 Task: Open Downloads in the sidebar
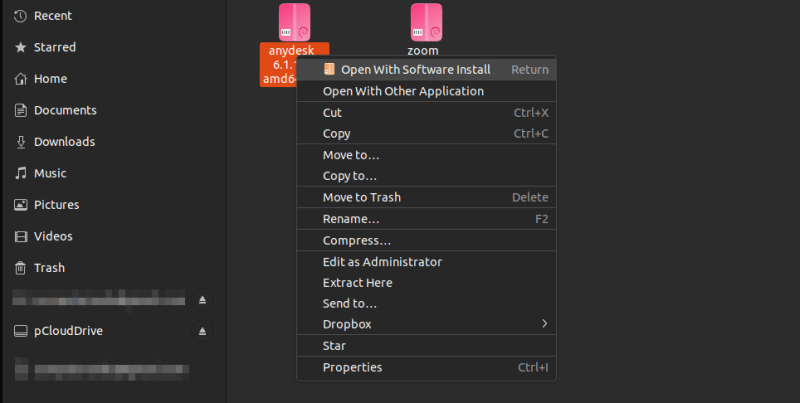pyautogui.click(x=64, y=142)
